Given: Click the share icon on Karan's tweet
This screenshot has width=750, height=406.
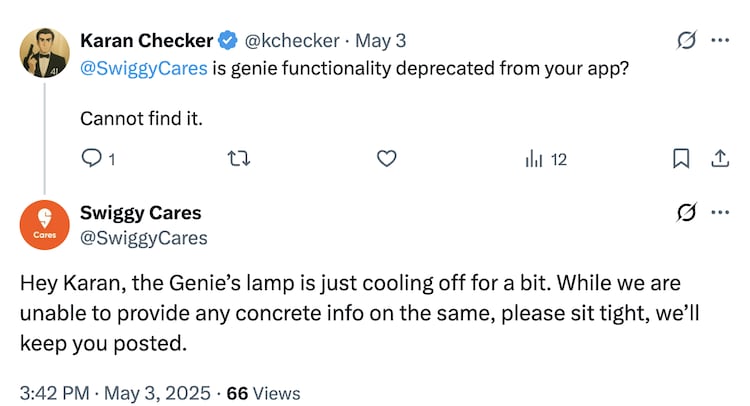Looking at the screenshot, I should [718, 158].
